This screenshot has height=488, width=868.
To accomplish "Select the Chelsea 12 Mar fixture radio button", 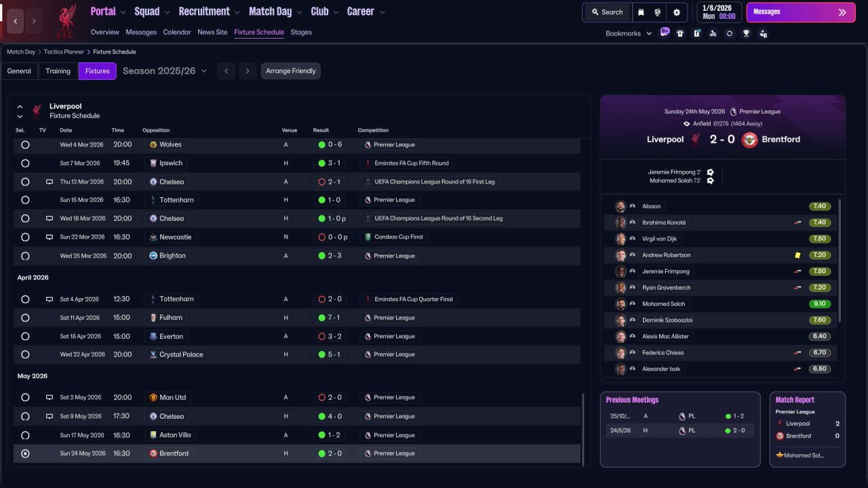I will coord(25,182).
